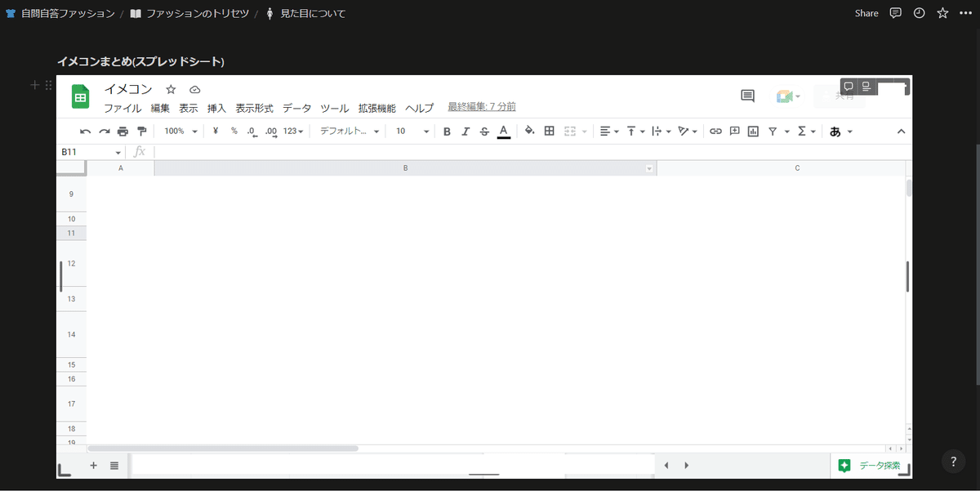Open the 表示 menu
Viewport: 980px width, 491px height.
point(189,108)
